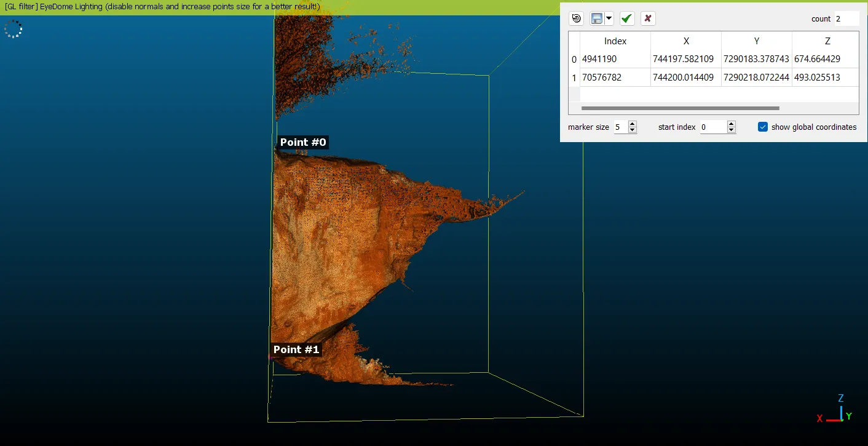Click the Index column header
This screenshot has width=868, height=446.
tap(615, 41)
